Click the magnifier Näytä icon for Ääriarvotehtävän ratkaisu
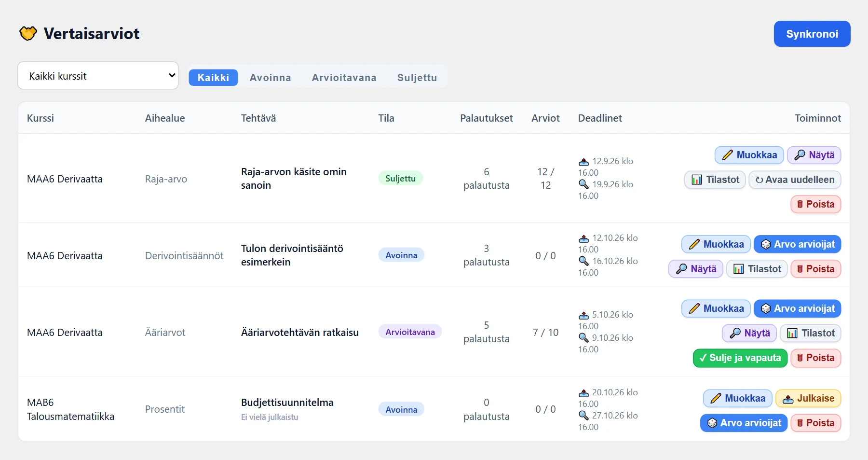868x460 pixels. 735,333
